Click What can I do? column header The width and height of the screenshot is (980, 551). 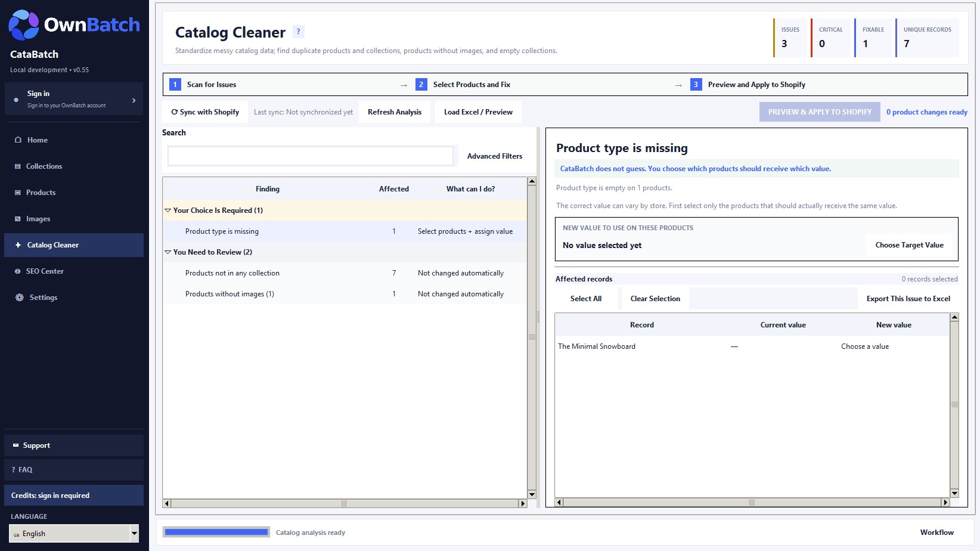(471, 189)
